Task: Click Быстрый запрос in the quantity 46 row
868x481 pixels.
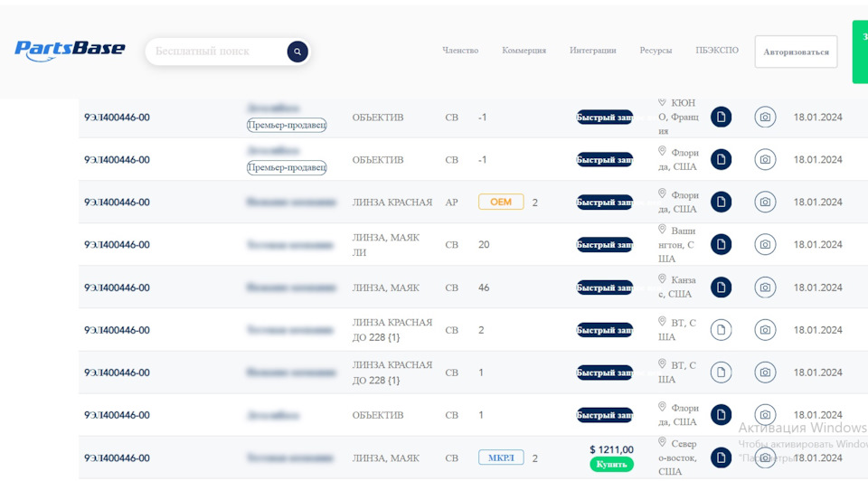Action: [605, 288]
